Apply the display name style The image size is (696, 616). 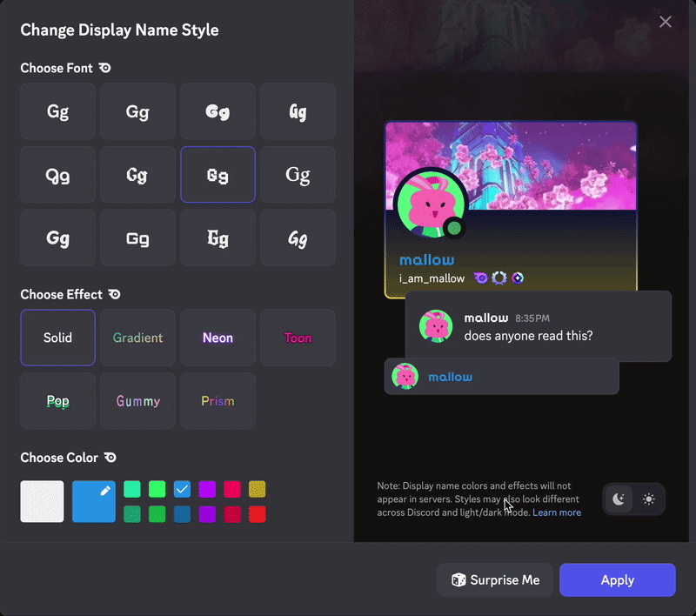[x=618, y=580]
